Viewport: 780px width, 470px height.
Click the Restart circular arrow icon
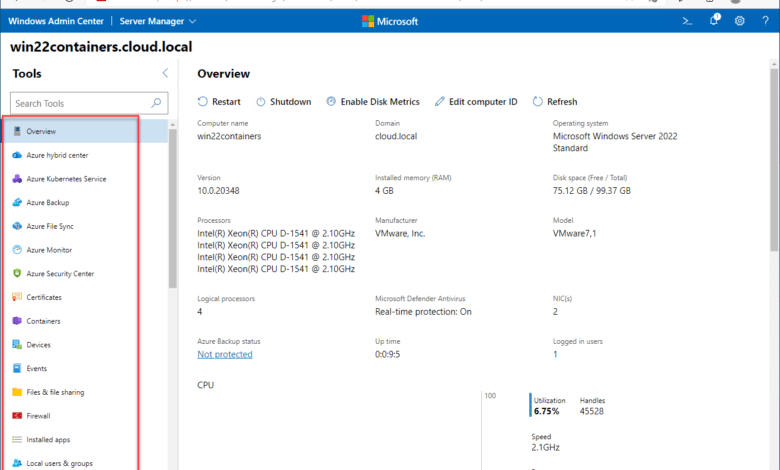[202, 101]
